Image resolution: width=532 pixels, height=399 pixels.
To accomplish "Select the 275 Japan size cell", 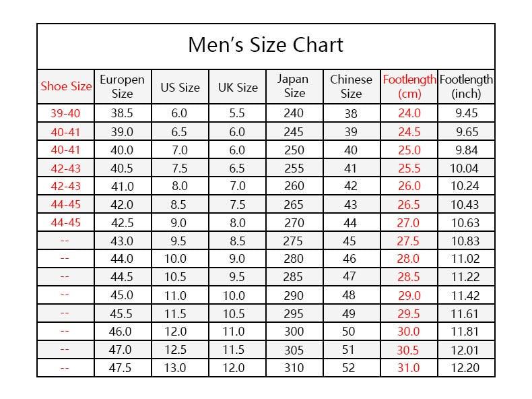I will click(294, 241).
